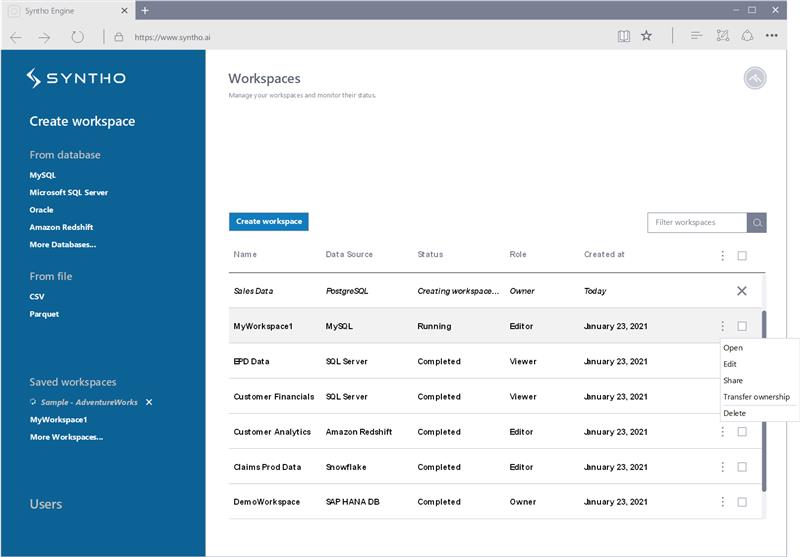The image size is (800, 557).
Task: Sort by the Created at column header
Action: [604, 254]
